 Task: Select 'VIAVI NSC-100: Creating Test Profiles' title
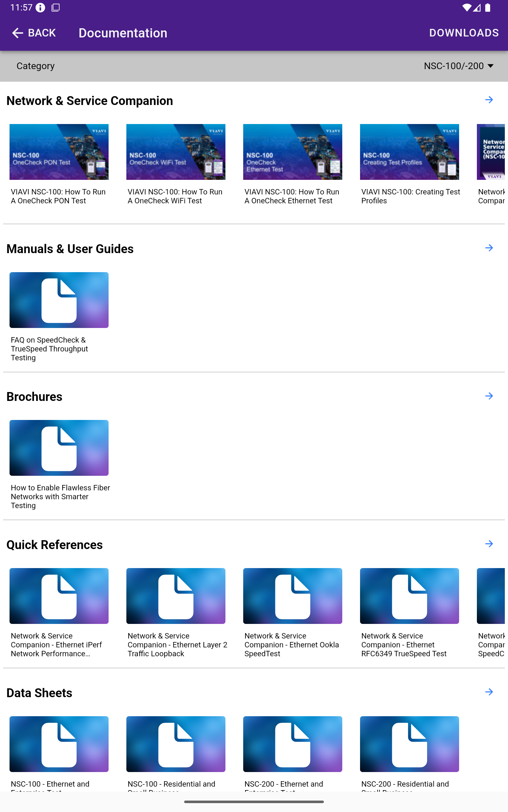point(411,196)
